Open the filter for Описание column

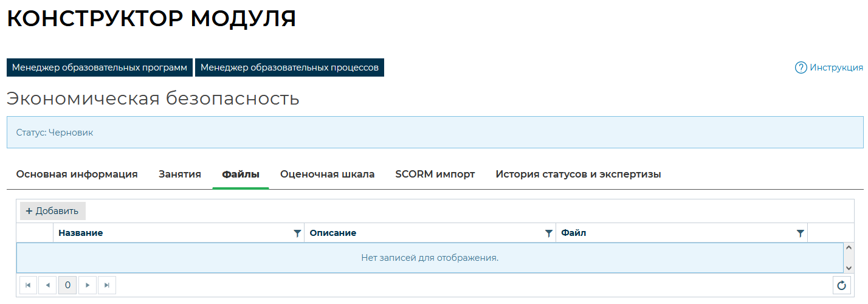point(549,233)
